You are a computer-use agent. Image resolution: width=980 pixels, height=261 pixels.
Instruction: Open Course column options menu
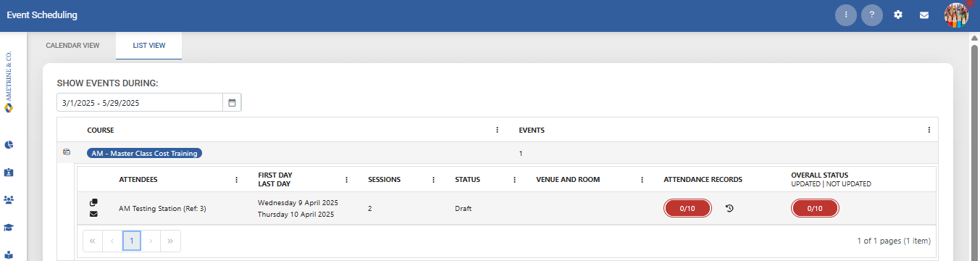(497, 130)
